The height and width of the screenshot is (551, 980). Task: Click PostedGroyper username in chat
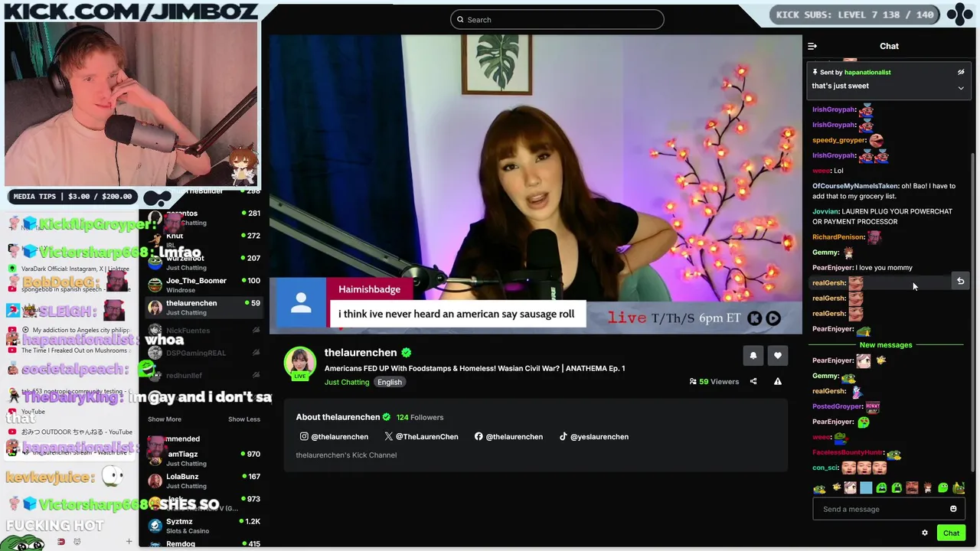(837, 406)
